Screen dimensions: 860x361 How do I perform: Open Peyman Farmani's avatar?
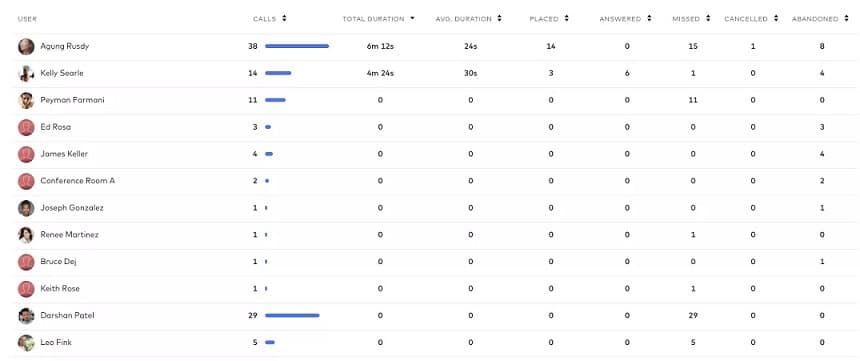[x=26, y=100]
